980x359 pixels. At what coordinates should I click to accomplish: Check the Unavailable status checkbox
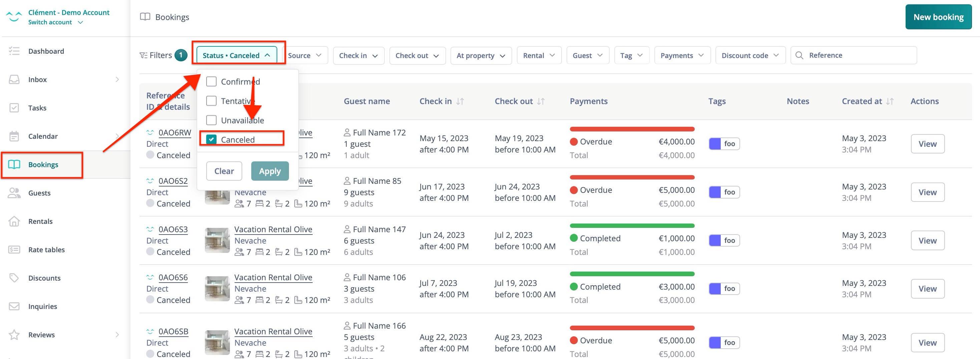(211, 120)
